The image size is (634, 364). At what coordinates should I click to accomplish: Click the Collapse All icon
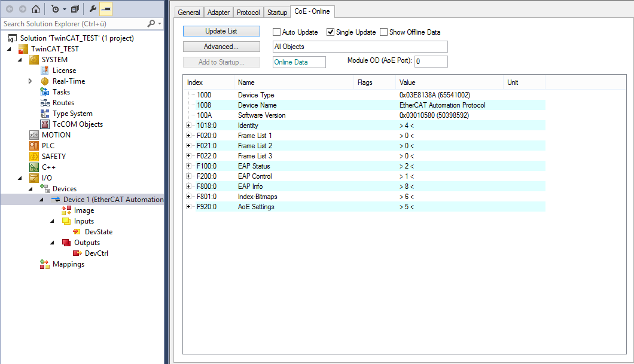[x=75, y=9]
